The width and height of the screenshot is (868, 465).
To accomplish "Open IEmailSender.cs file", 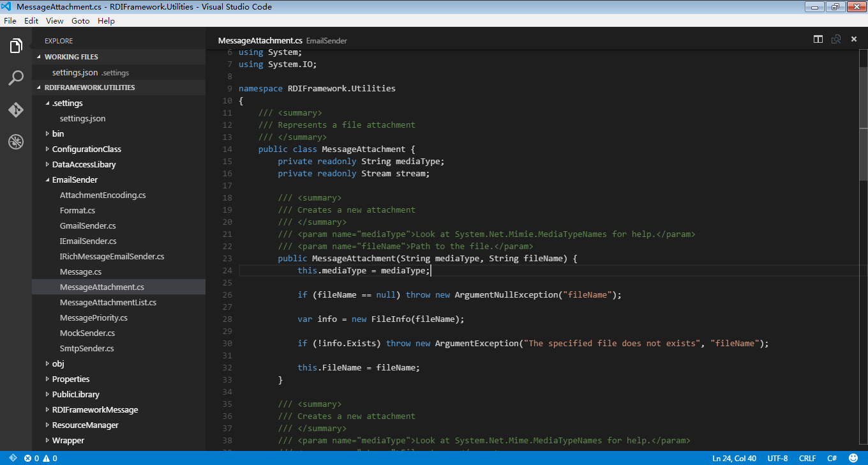I will 119,241.
